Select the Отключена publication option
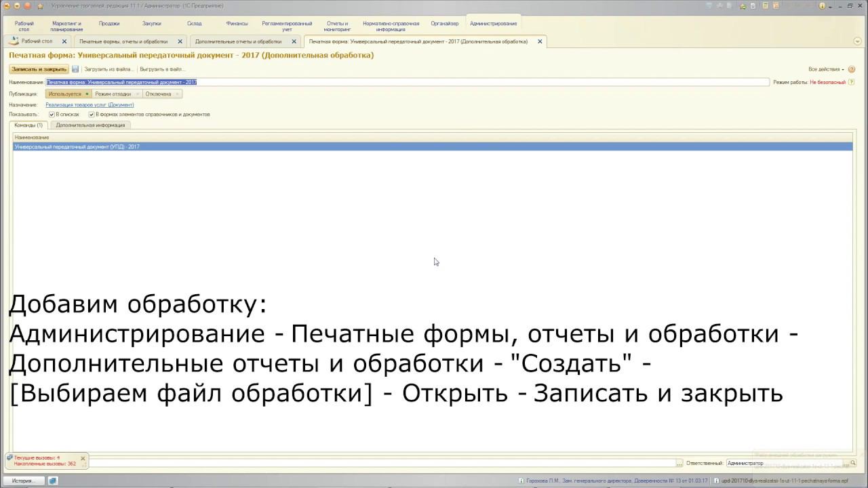 162,94
